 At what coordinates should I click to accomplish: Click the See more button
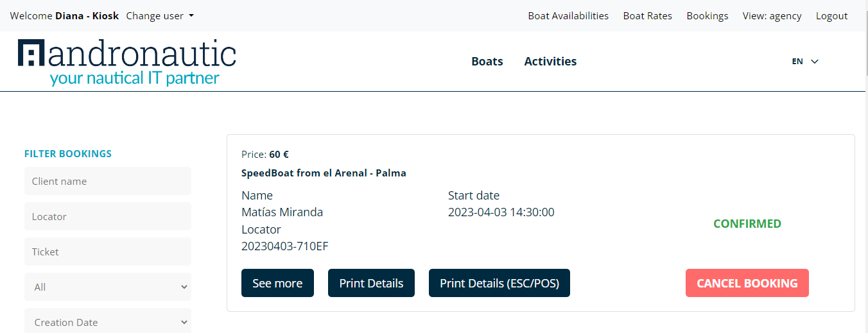click(277, 283)
